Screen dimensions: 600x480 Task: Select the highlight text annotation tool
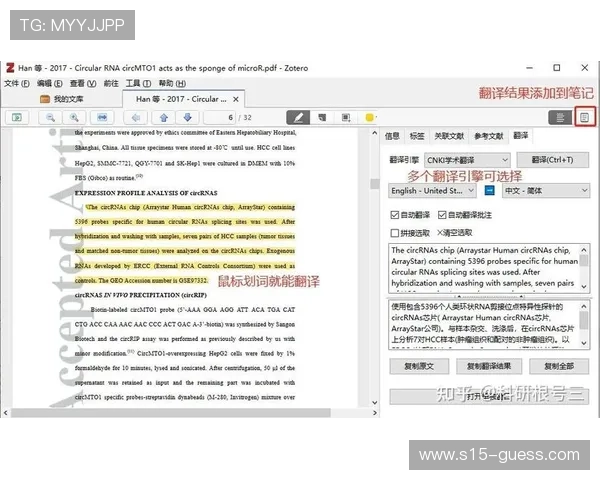[x=298, y=117]
